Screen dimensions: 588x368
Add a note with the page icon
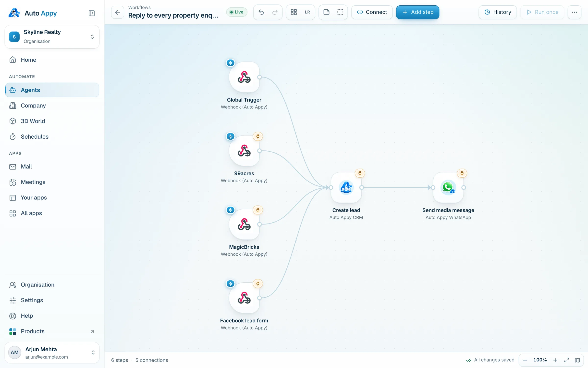pos(326,12)
